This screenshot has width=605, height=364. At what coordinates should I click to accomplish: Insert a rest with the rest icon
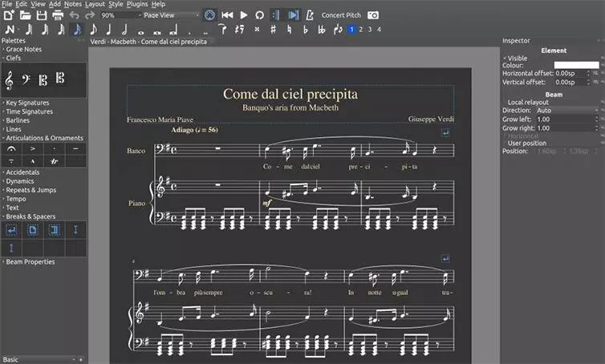pyautogui.click(x=240, y=30)
